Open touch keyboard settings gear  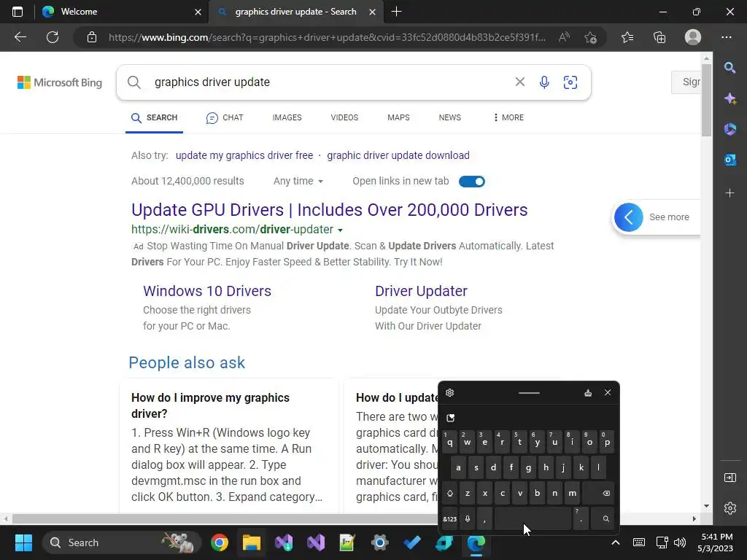pyautogui.click(x=449, y=392)
